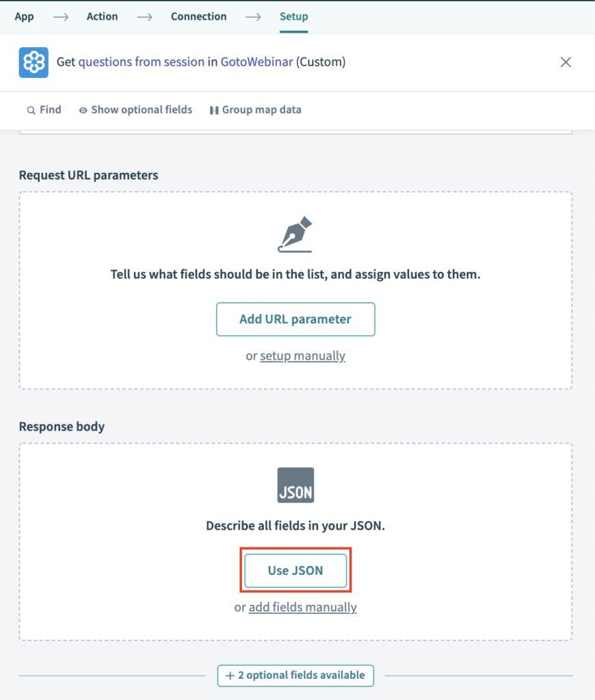Click the pen nib illustration
The height and width of the screenshot is (700, 595).
coord(295,233)
